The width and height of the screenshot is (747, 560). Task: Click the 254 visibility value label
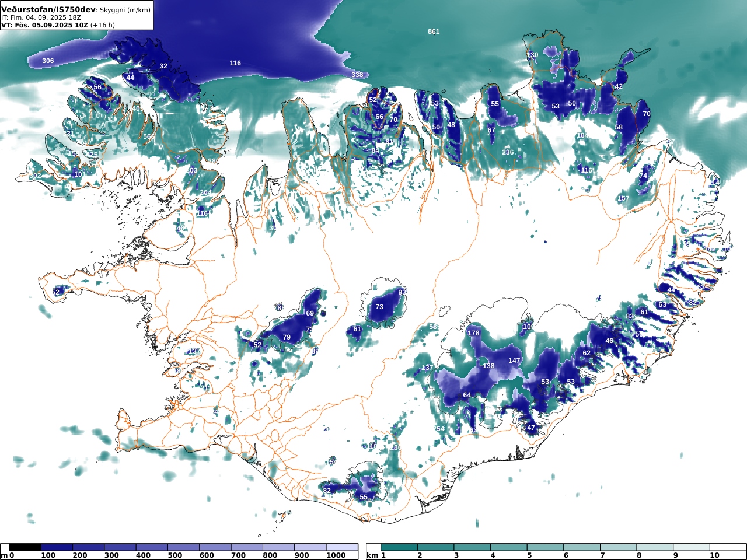click(x=439, y=429)
